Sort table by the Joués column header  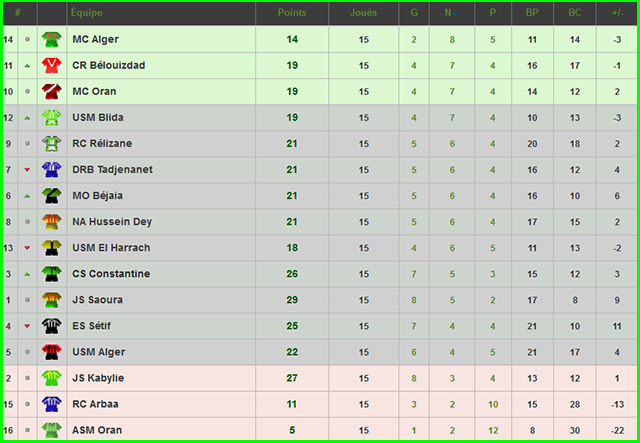pyautogui.click(x=364, y=13)
